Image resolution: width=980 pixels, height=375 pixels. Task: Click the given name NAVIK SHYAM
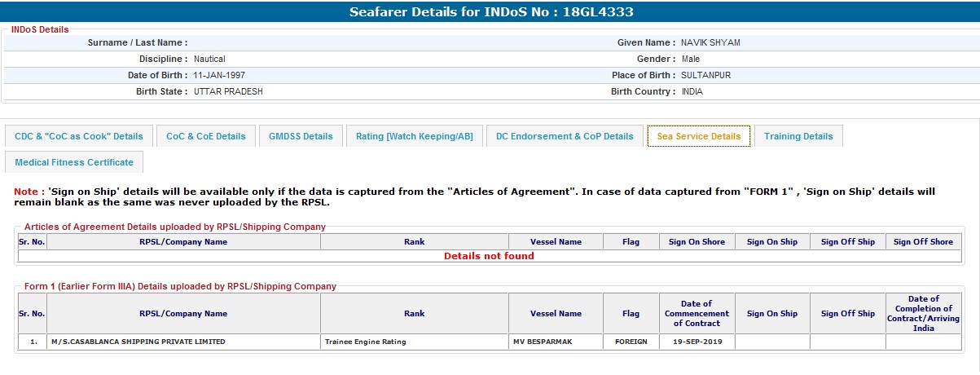click(x=710, y=42)
